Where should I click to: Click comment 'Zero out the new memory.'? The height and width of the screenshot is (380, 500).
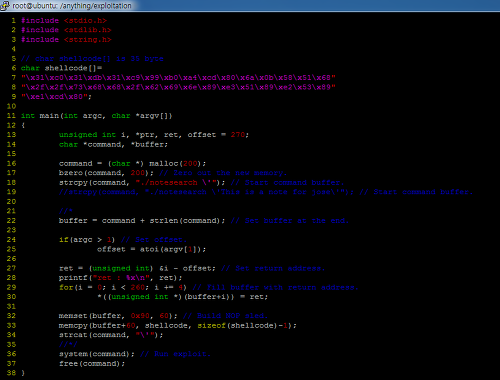(x=230, y=173)
